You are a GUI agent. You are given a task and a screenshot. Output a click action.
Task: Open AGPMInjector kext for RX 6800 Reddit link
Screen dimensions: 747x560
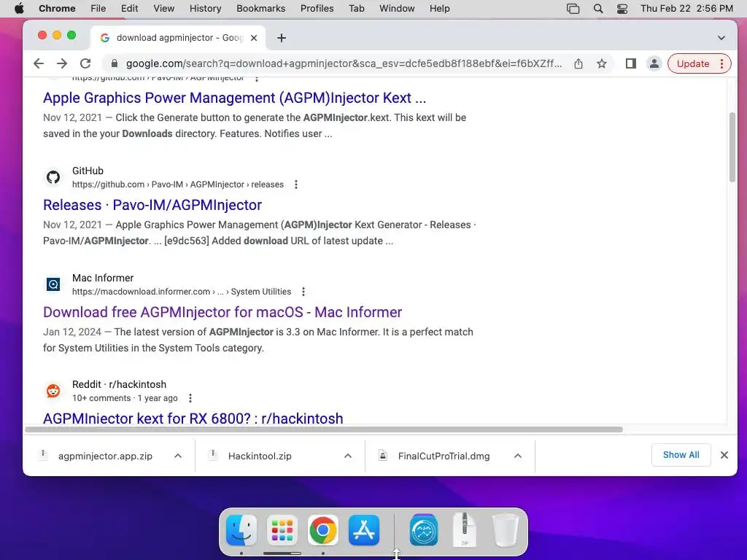pyautogui.click(x=193, y=418)
